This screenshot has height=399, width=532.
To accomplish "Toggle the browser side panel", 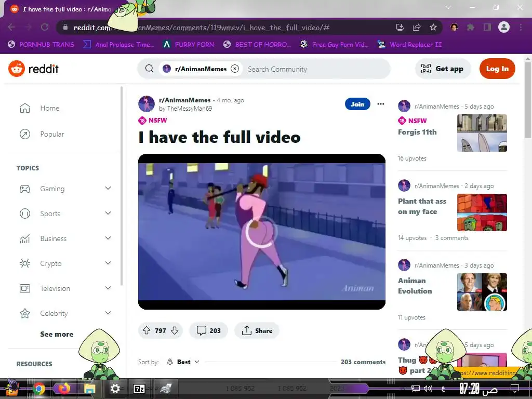I will pyautogui.click(x=487, y=27).
